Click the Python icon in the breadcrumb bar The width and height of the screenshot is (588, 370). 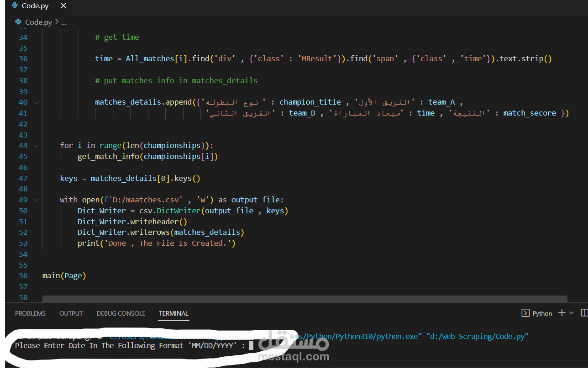click(x=17, y=21)
